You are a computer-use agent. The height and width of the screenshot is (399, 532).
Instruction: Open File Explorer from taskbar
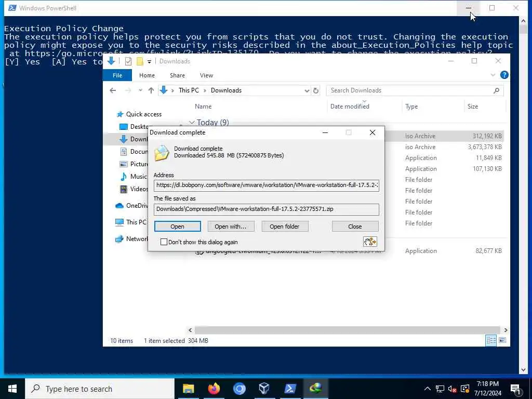[188, 389]
